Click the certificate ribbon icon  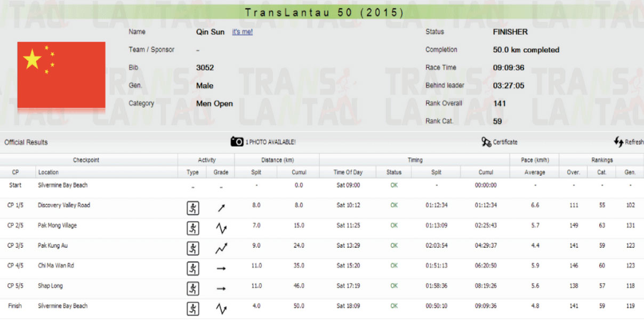486,142
